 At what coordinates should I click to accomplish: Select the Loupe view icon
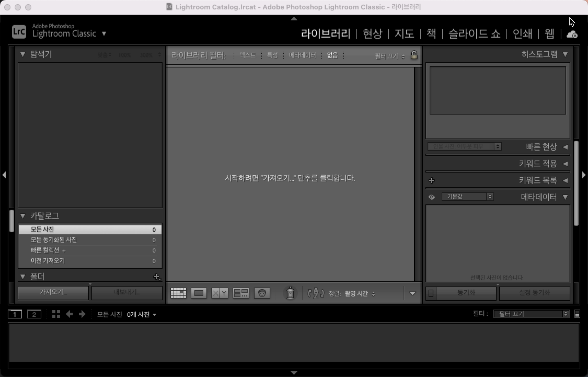pyautogui.click(x=198, y=293)
